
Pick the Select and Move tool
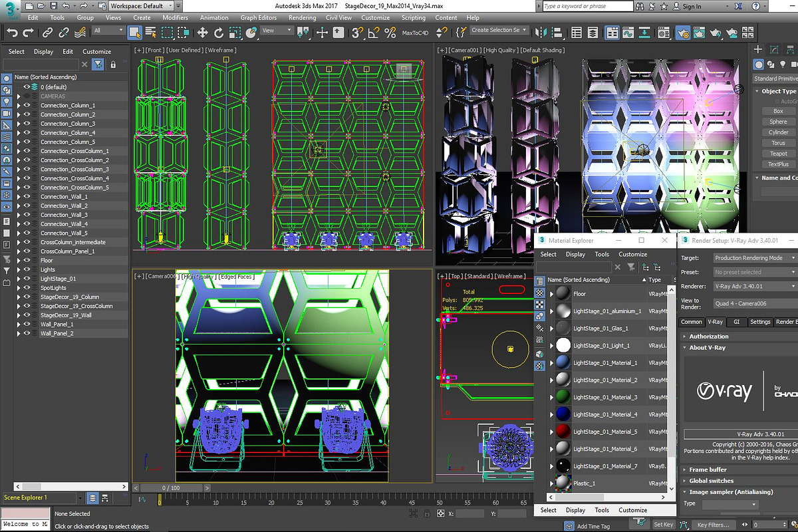tap(202, 32)
